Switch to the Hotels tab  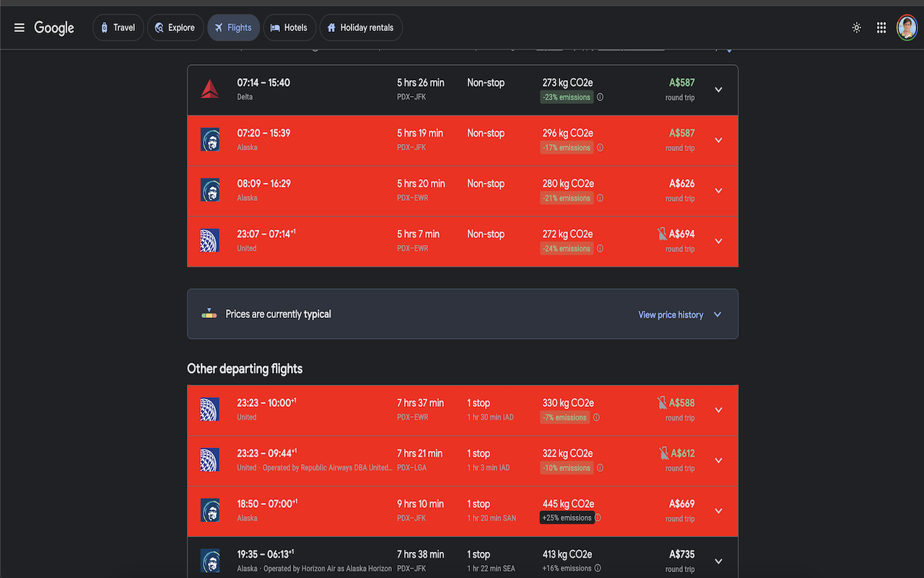click(x=289, y=27)
